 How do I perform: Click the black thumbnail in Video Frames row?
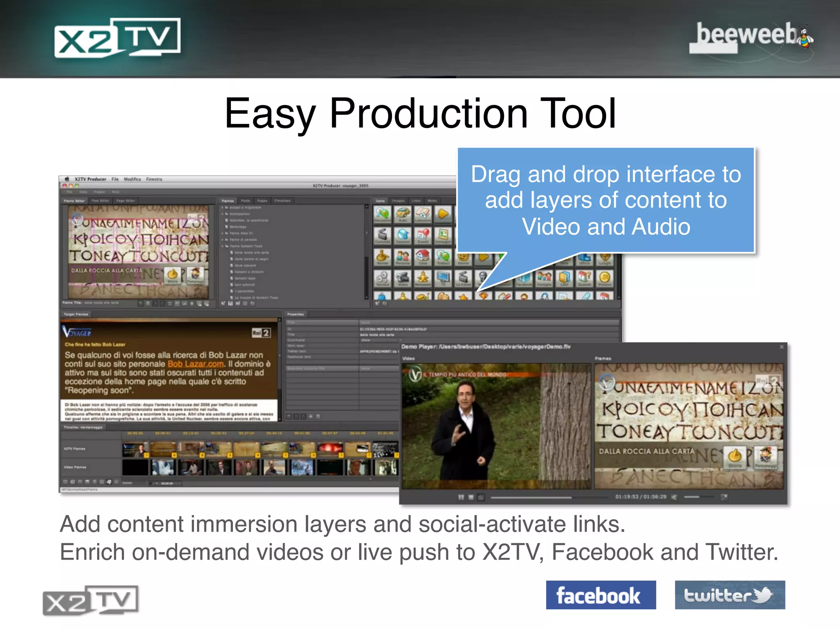pos(135,467)
